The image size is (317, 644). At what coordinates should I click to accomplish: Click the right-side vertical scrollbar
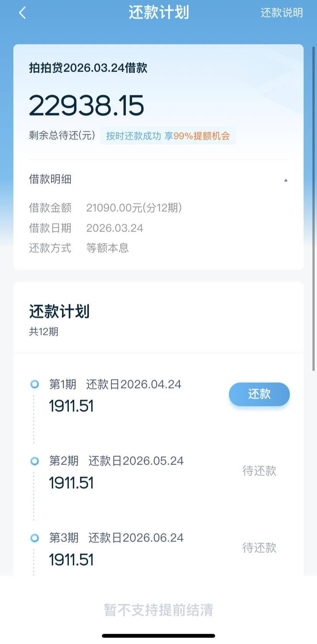(314, 207)
